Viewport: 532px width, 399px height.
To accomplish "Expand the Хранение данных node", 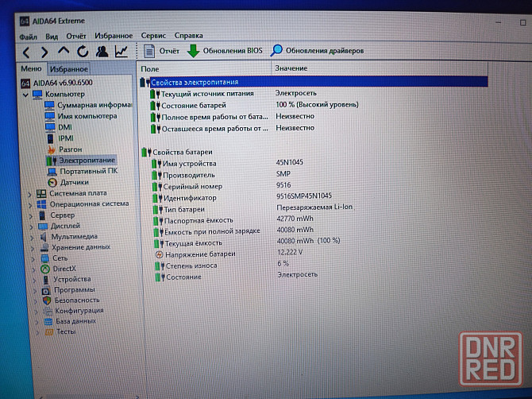I will point(33,248).
